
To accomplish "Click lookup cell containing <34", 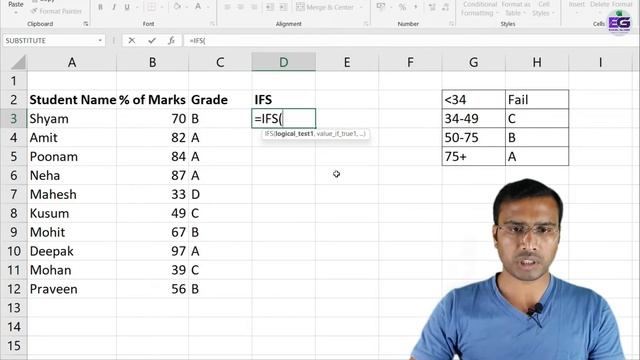I will (473, 100).
